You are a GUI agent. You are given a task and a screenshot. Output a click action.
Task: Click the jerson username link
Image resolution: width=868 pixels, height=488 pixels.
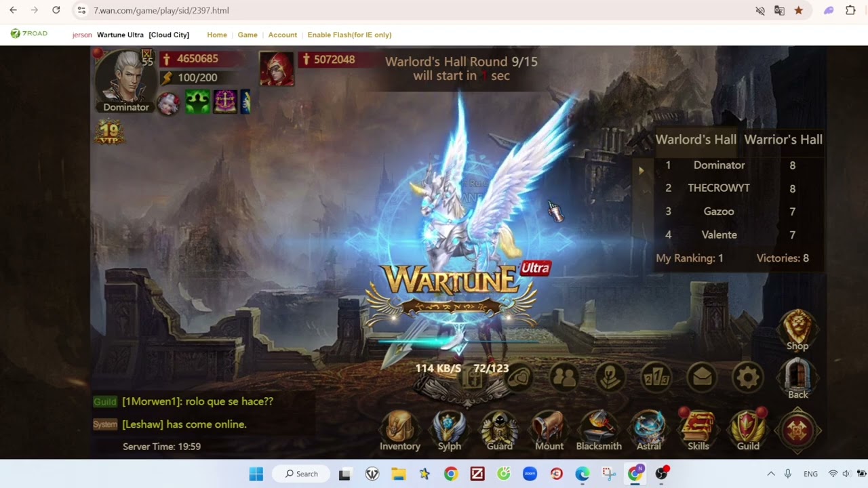click(82, 35)
